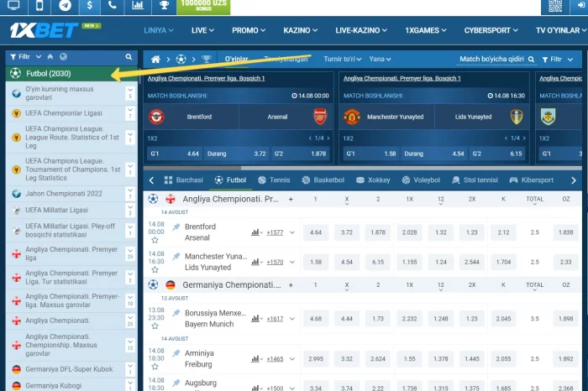Viewport: 588px width, 391px height.
Task: Open the trophy results icon in top bar
Action: [164, 5]
